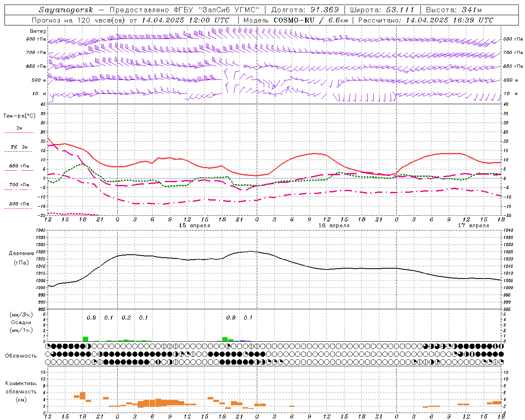Click the Sayanogorsk station title
Viewport: 525px width, 420px height.
point(66,10)
